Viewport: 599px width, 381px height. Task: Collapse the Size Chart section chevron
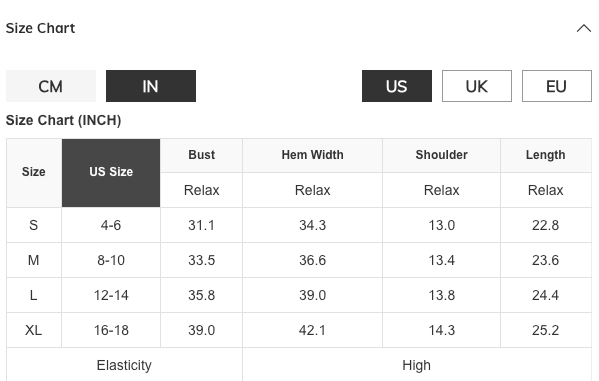point(583,28)
